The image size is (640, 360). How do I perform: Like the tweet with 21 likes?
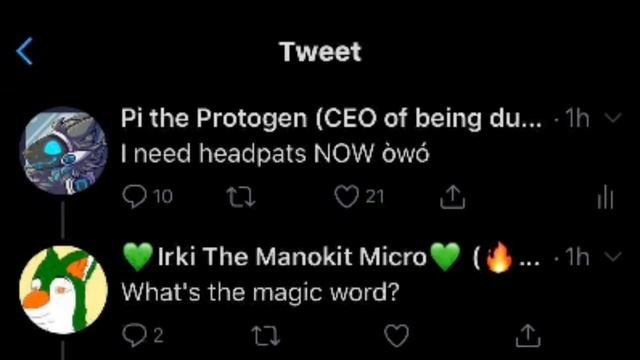point(347,197)
